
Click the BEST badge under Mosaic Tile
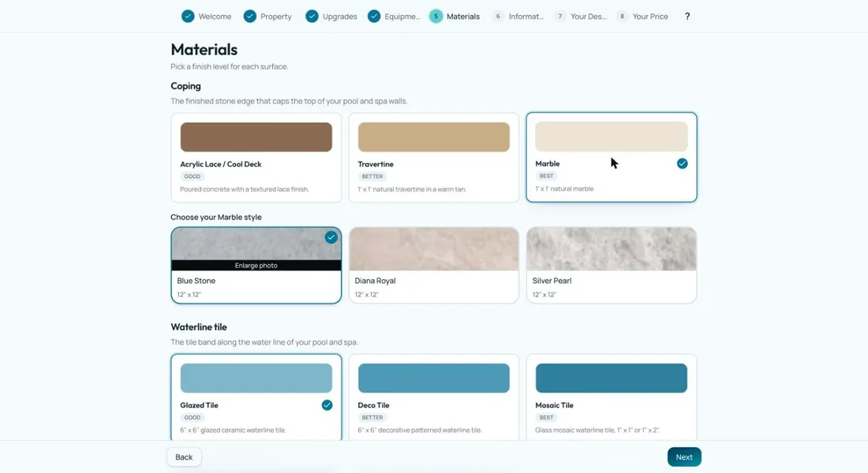tap(546, 418)
